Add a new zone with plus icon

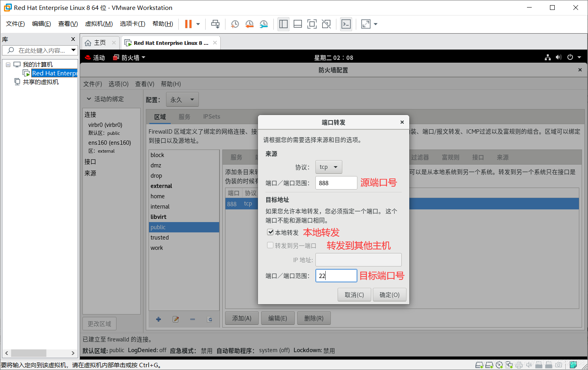[158, 319]
